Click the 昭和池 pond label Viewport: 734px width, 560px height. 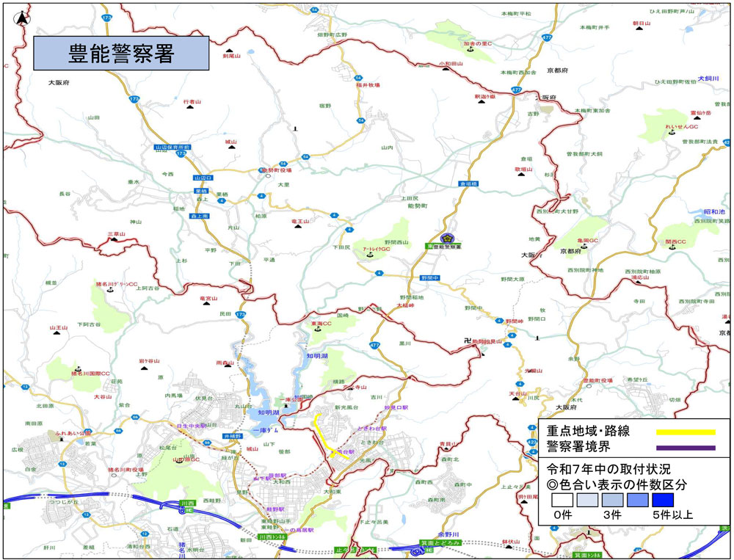pos(714,212)
